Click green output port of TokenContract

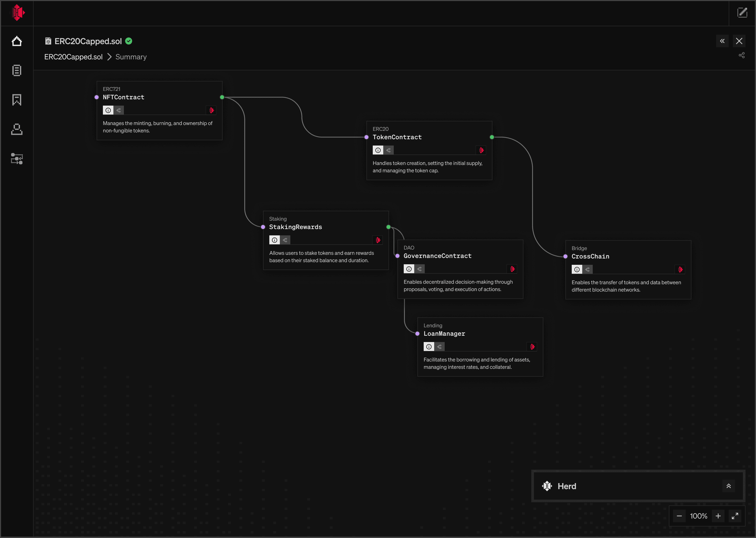coord(492,137)
